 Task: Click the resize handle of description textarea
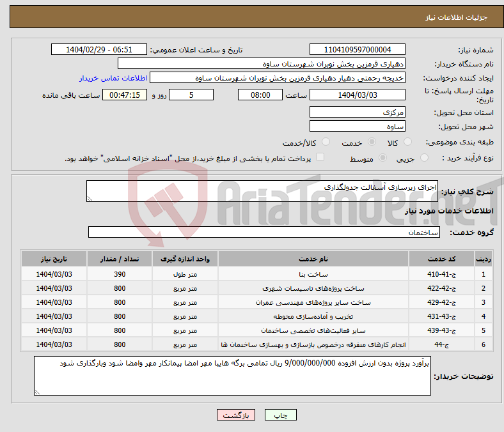tap(90, 199)
